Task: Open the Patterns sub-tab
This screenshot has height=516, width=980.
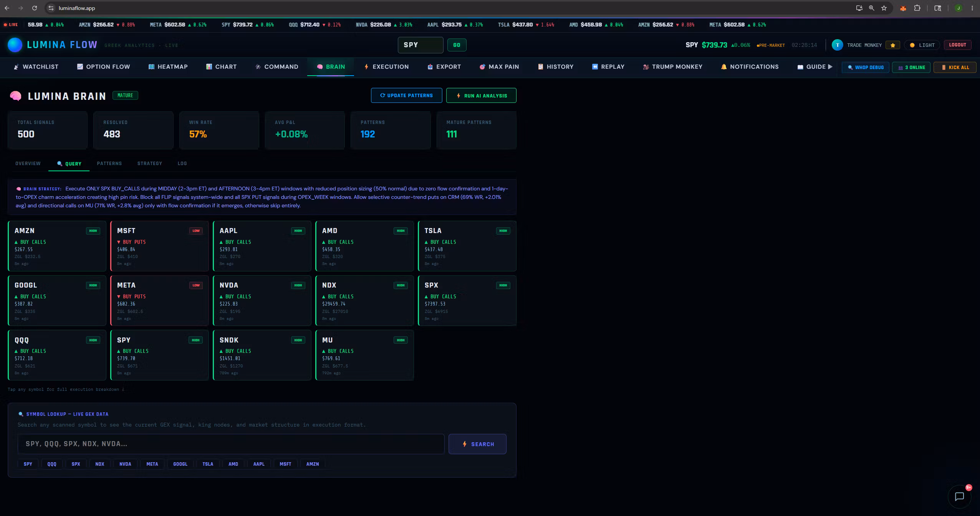Action: (x=109, y=164)
